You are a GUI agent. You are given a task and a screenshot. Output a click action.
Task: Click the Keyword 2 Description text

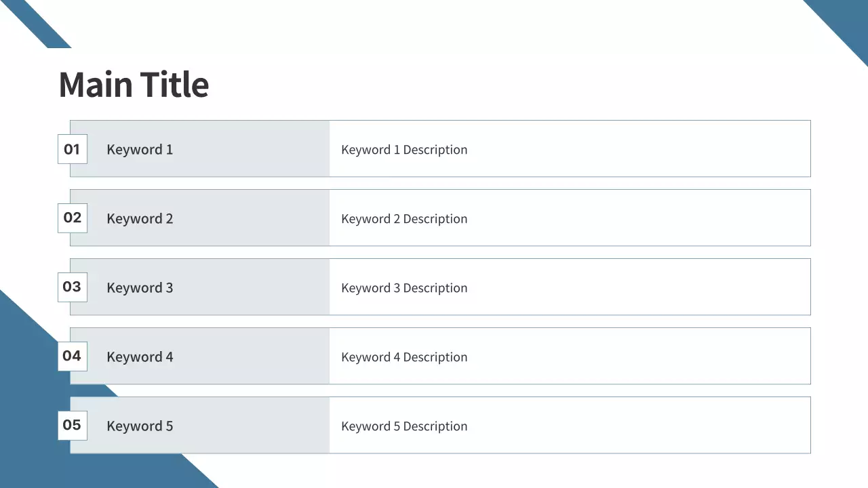(404, 219)
